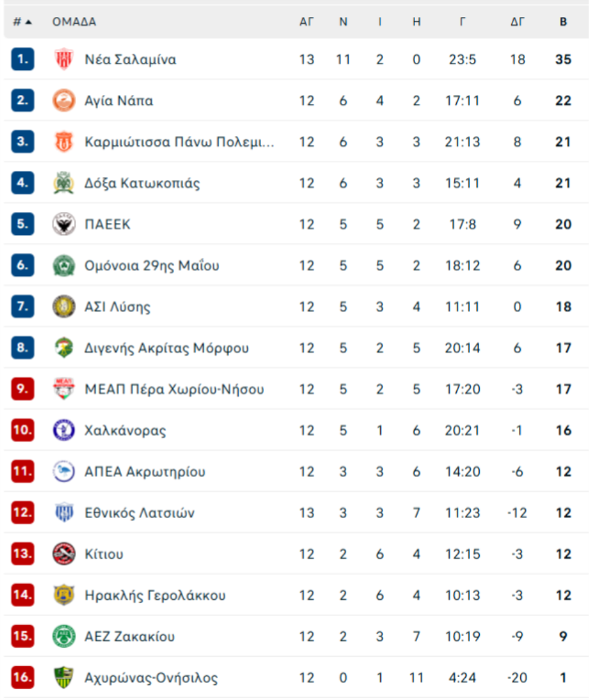Screen dimensions: 589x700
Task: Click the Κίτιου red-black team logo
Action: tap(63, 554)
